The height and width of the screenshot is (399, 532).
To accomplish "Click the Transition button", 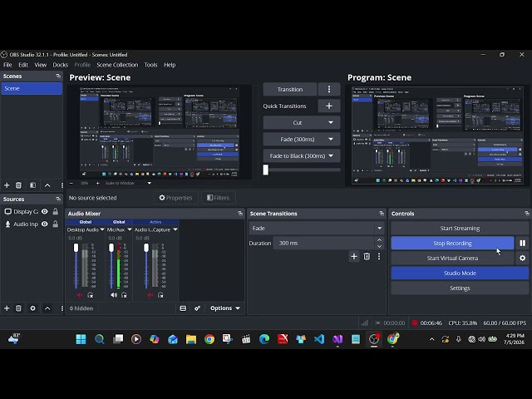I will click(x=290, y=89).
